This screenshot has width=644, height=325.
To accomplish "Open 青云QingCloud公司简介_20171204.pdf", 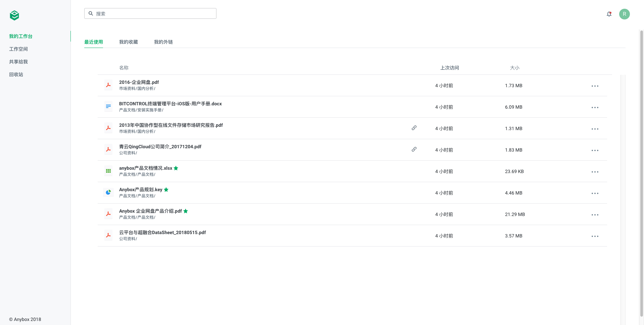I will (160, 147).
